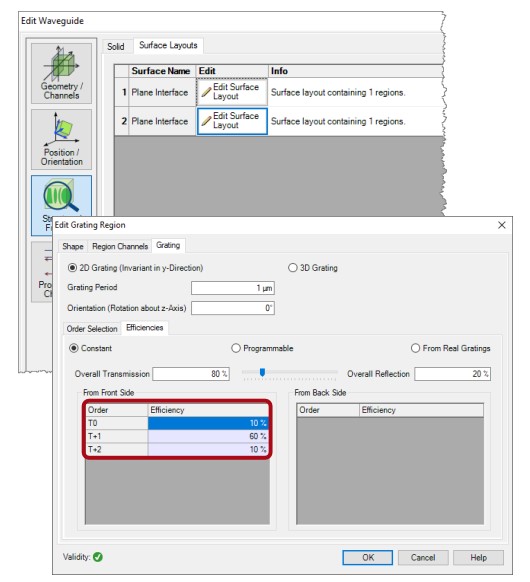Select From Real Gratings option

coord(415,348)
